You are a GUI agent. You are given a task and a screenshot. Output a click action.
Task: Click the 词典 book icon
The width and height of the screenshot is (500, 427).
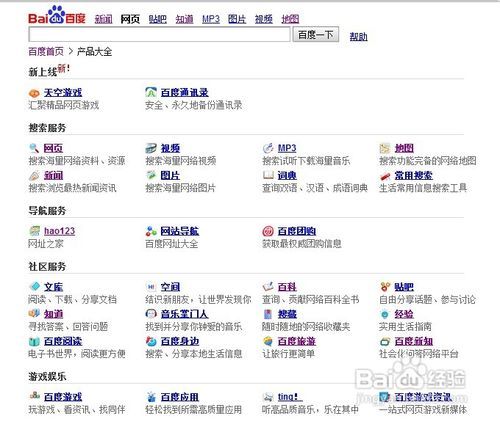tap(268, 175)
